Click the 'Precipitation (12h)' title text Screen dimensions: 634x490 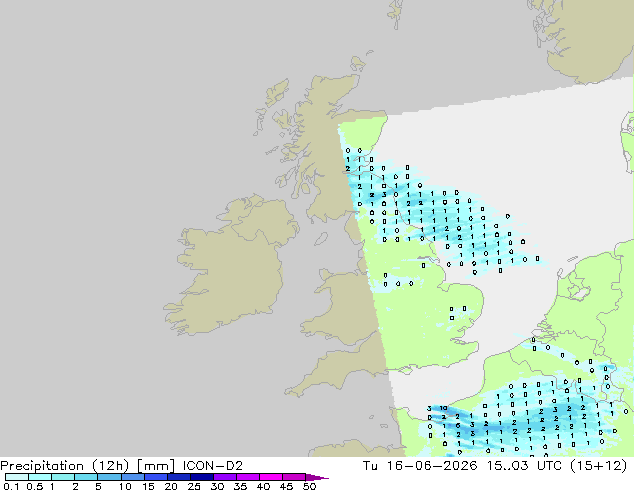(x=65, y=466)
